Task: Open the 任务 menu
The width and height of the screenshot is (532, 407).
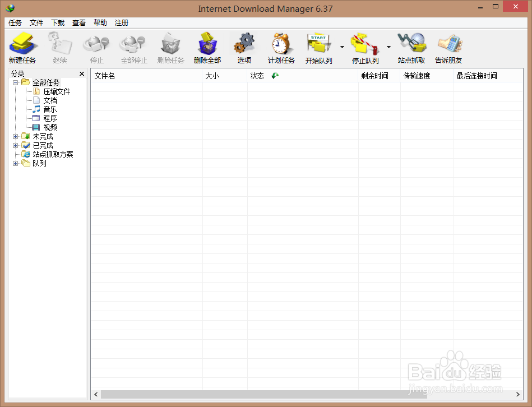Action: coord(15,23)
